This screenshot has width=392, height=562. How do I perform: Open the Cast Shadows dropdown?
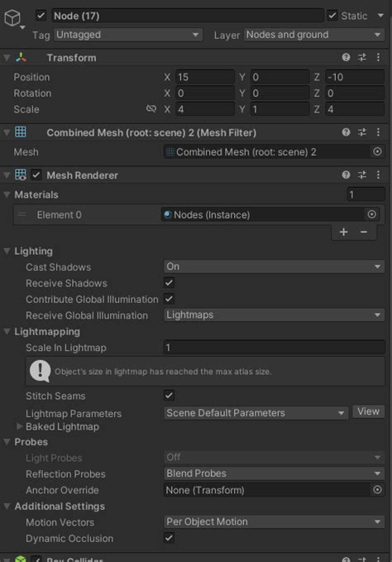tap(275, 267)
